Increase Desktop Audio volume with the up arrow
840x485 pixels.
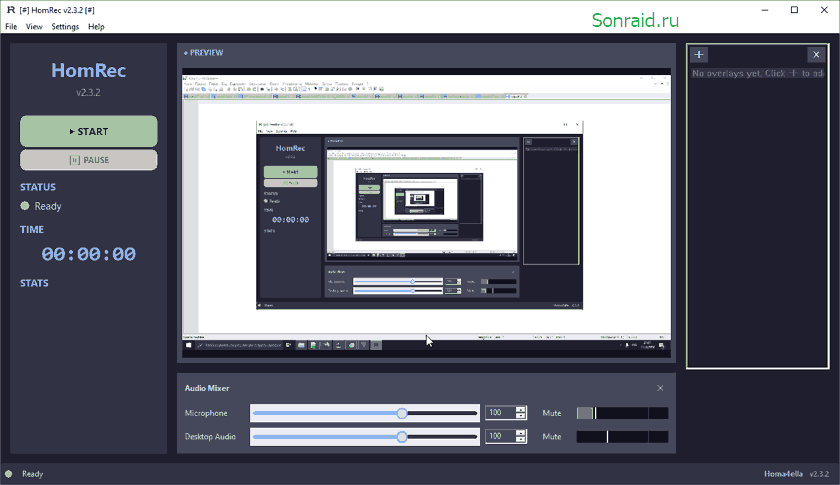coord(520,433)
